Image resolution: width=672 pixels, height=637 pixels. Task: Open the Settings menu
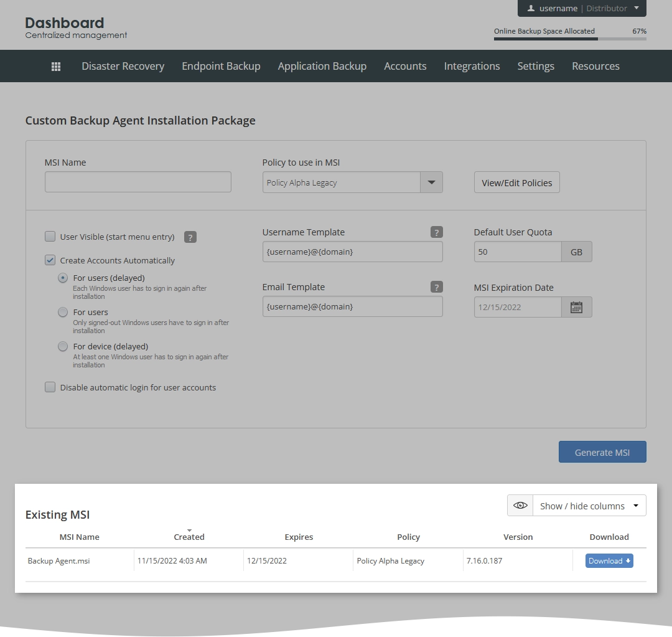pyautogui.click(x=536, y=66)
